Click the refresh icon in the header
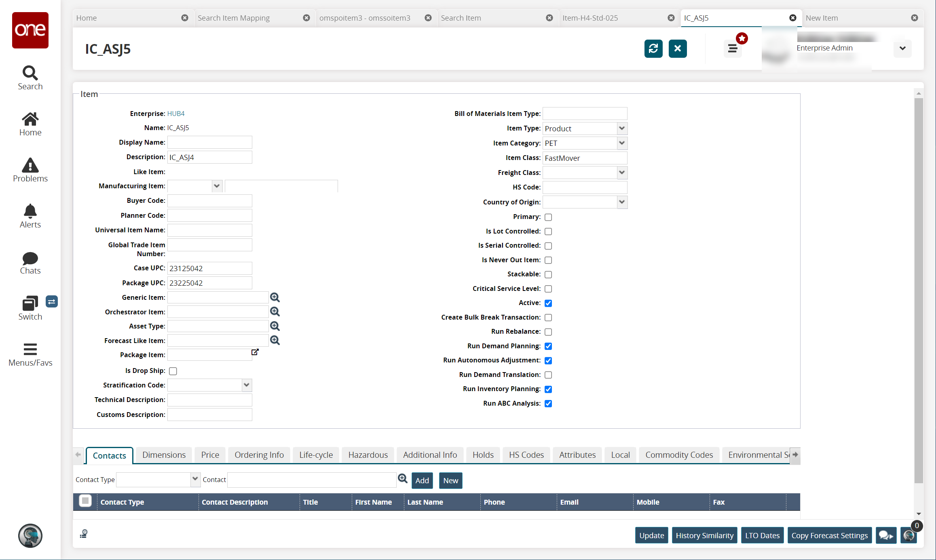 point(653,49)
